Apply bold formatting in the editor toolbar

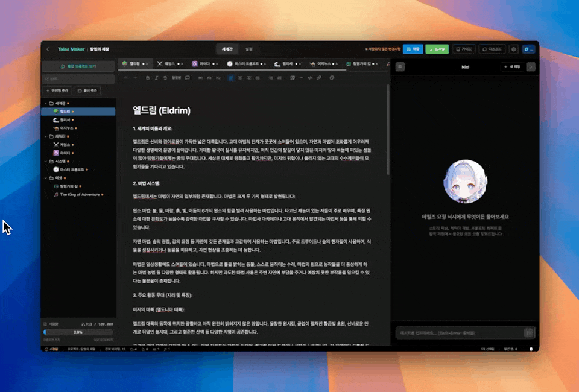(148, 78)
